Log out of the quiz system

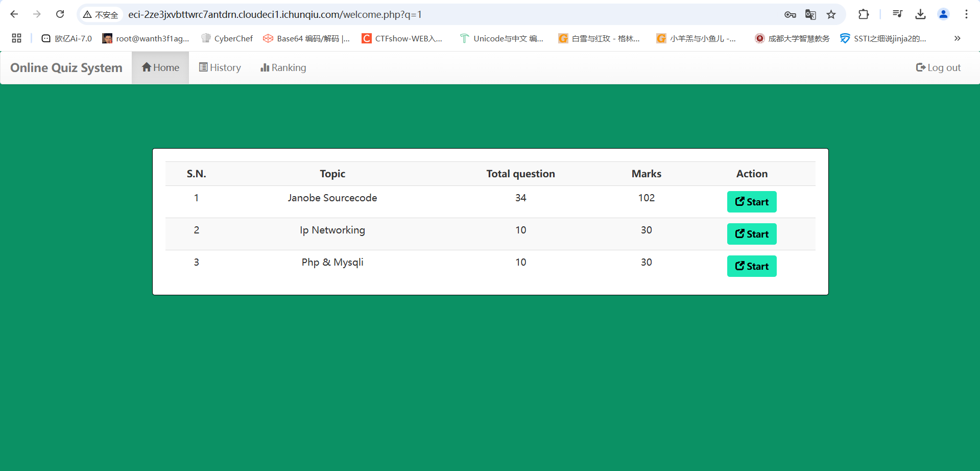click(x=938, y=67)
